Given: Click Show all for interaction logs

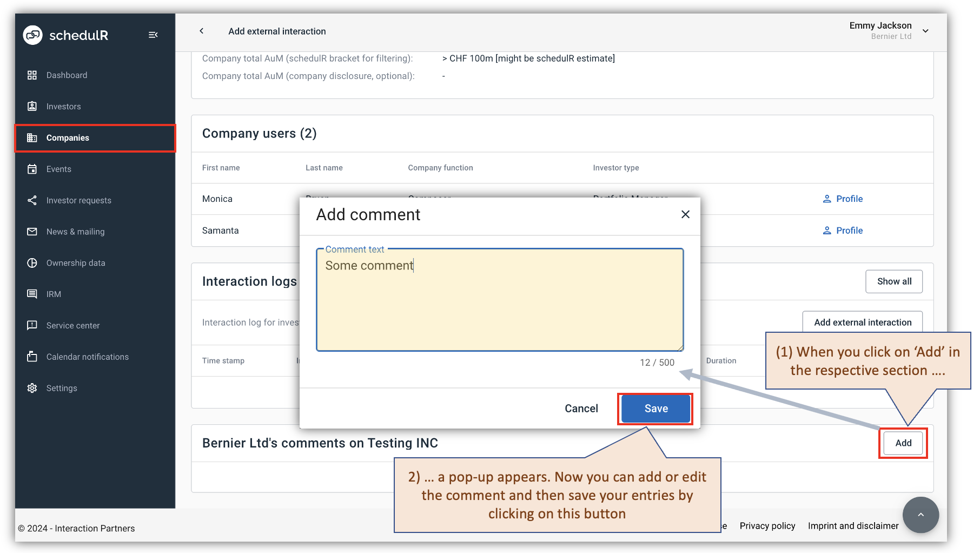Looking at the screenshot, I should click(x=894, y=281).
